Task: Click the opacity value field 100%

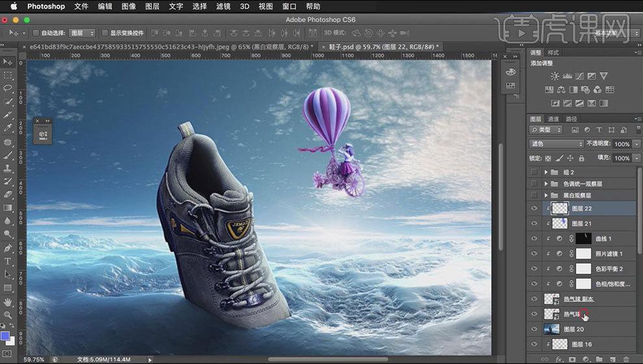Action: click(x=622, y=143)
